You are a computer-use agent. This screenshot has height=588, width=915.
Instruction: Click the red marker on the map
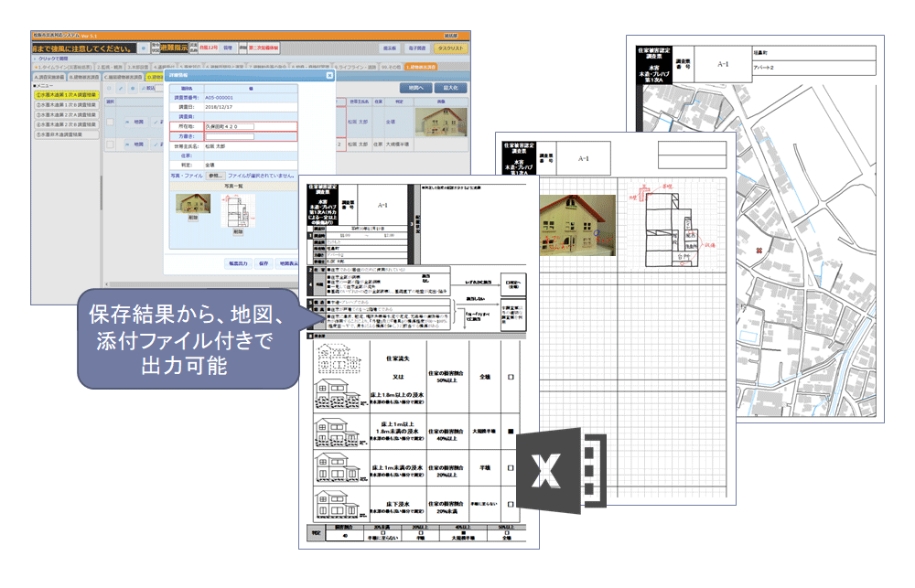tap(759, 251)
